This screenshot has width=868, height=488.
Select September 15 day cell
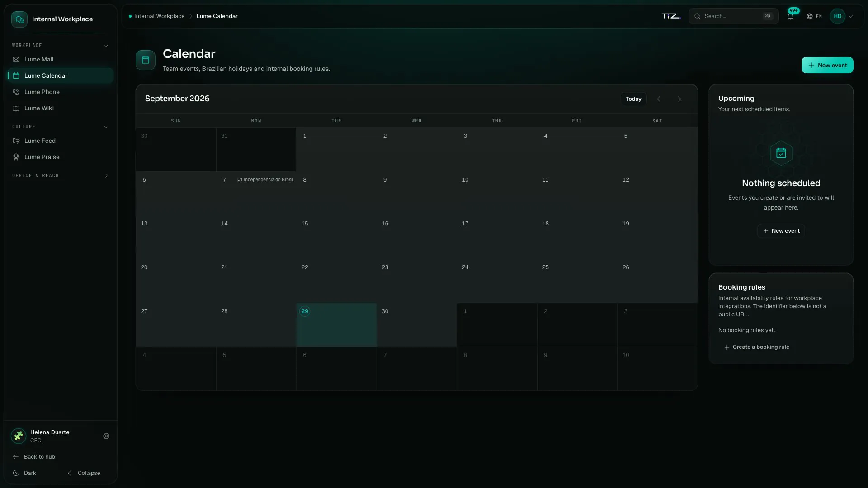(x=336, y=237)
